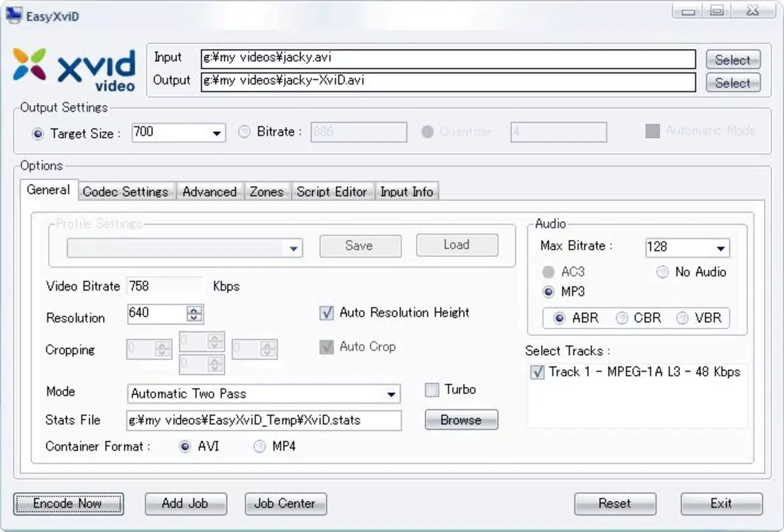Click Select button for Output file

pos(733,83)
